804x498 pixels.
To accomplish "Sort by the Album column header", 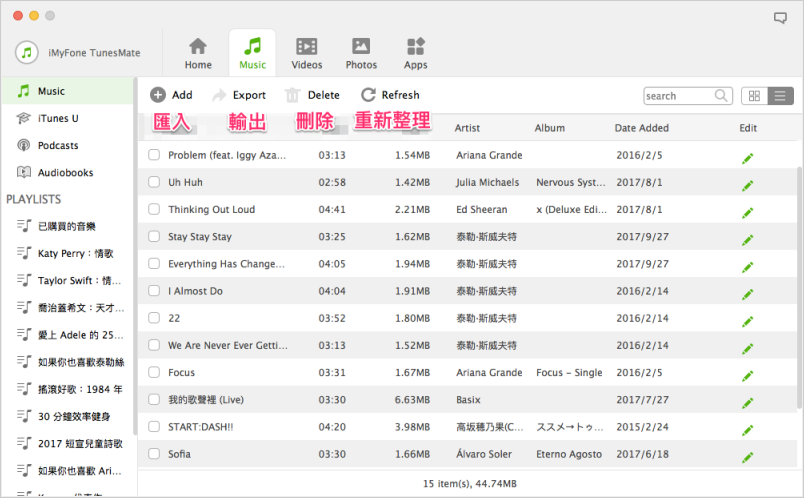I will click(550, 128).
